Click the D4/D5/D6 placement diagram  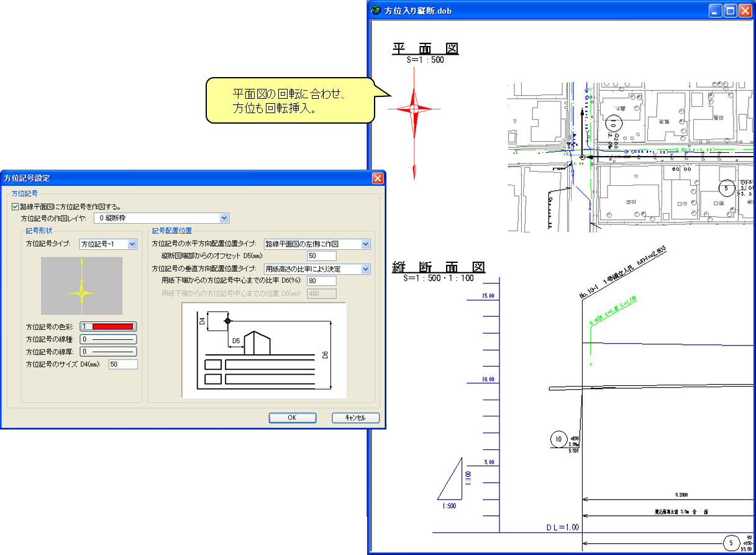click(263, 350)
